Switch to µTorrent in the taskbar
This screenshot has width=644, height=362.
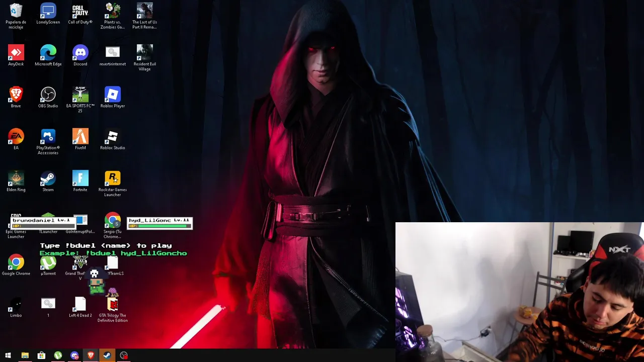tap(58, 355)
